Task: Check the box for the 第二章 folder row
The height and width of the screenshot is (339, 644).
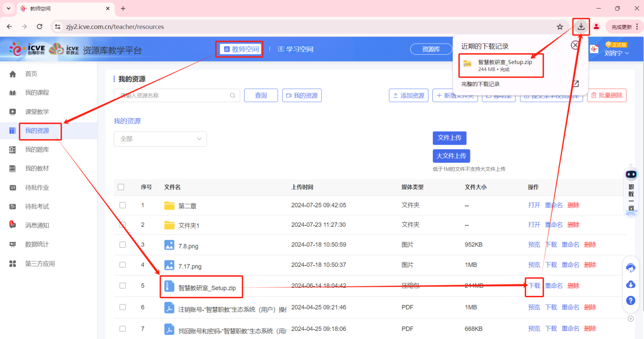Action: click(122, 206)
